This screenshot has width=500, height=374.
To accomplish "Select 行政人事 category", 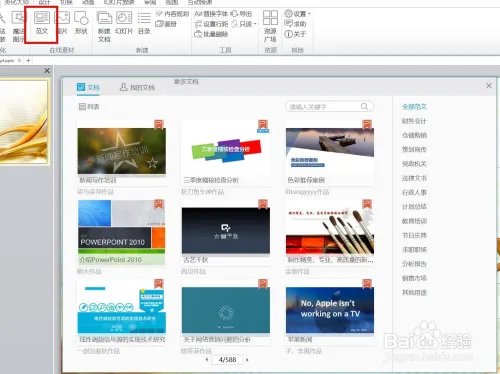I will 414,193.
